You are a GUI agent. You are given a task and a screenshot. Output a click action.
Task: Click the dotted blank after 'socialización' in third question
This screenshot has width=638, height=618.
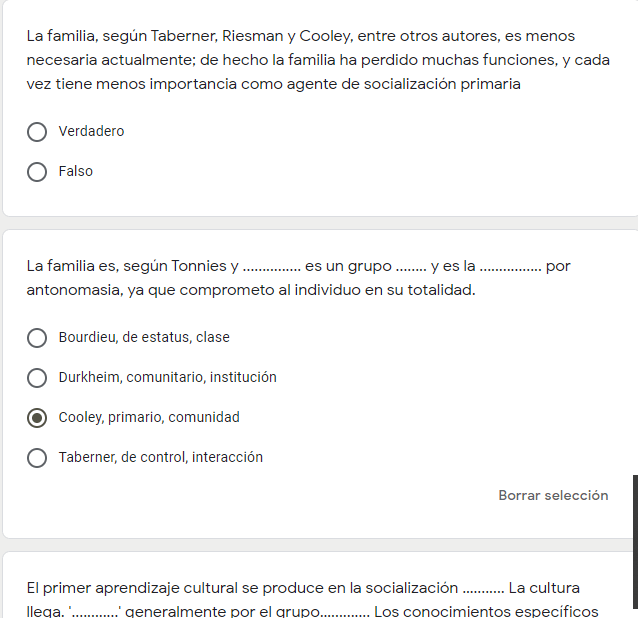coord(483,589)
